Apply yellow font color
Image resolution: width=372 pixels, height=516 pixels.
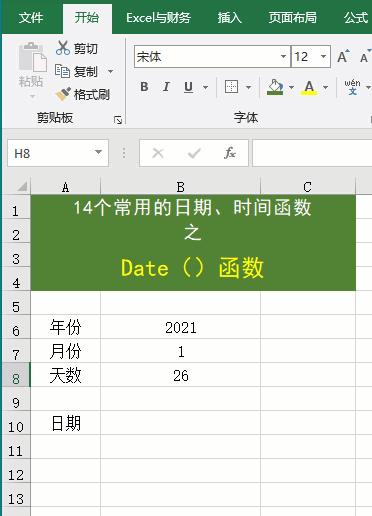(309, 87)
